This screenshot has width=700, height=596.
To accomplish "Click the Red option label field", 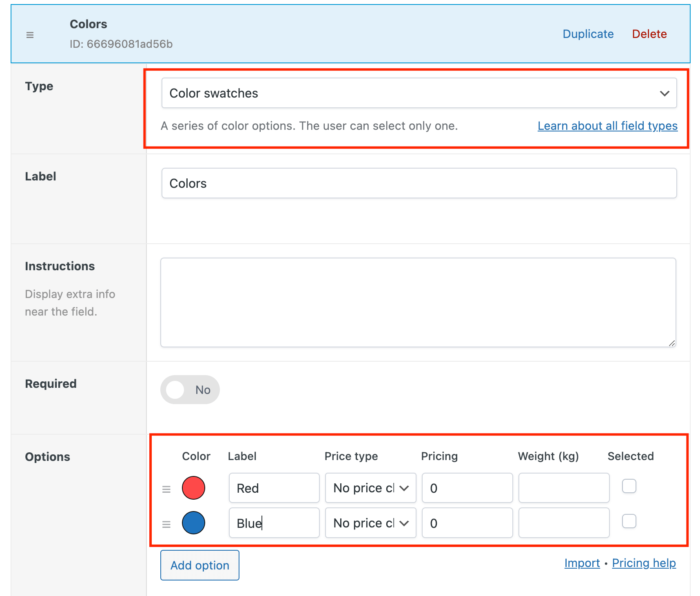I will [x=274, y=488].
